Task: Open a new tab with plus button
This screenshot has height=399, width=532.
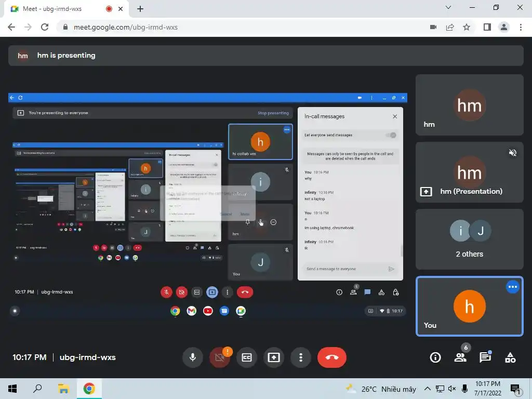Action: [x=140, y=9]
